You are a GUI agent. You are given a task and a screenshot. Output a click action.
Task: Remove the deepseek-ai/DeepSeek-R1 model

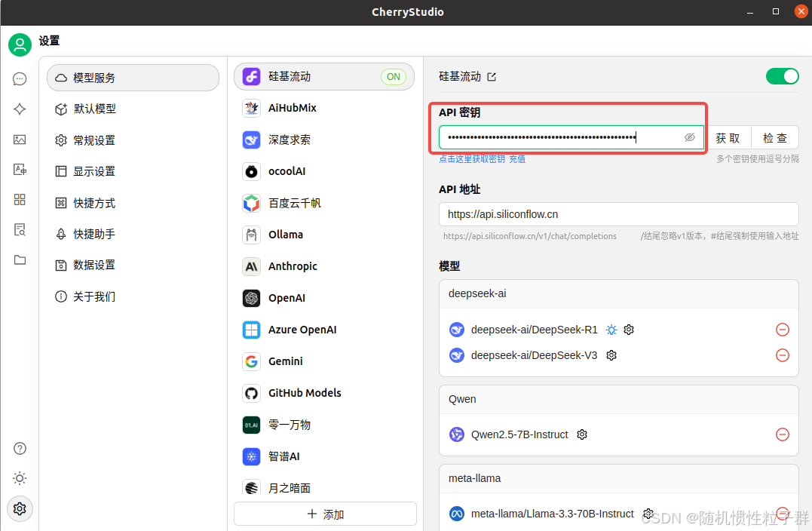tap(783, 330)
